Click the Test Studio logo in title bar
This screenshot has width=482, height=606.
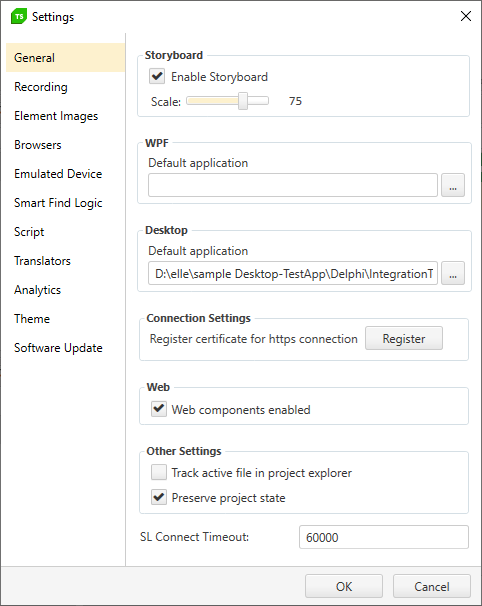click(19, 17)
